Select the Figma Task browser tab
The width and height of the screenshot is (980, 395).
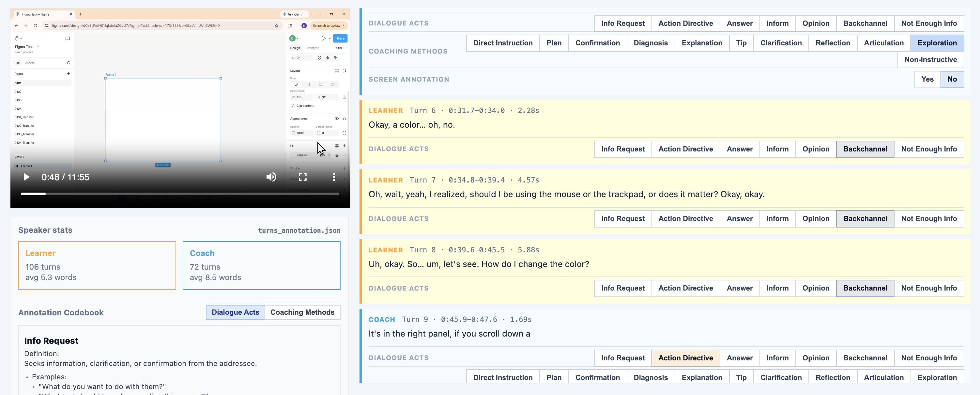pyautogui.click(x=44, y=14)
